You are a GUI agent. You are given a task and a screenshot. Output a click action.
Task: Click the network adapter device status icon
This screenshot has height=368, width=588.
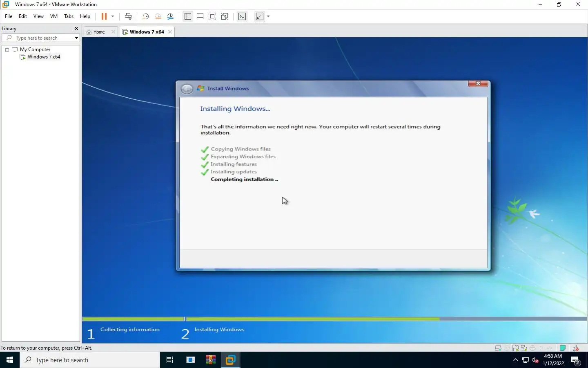pyautogui.click(x=524, y=348)
